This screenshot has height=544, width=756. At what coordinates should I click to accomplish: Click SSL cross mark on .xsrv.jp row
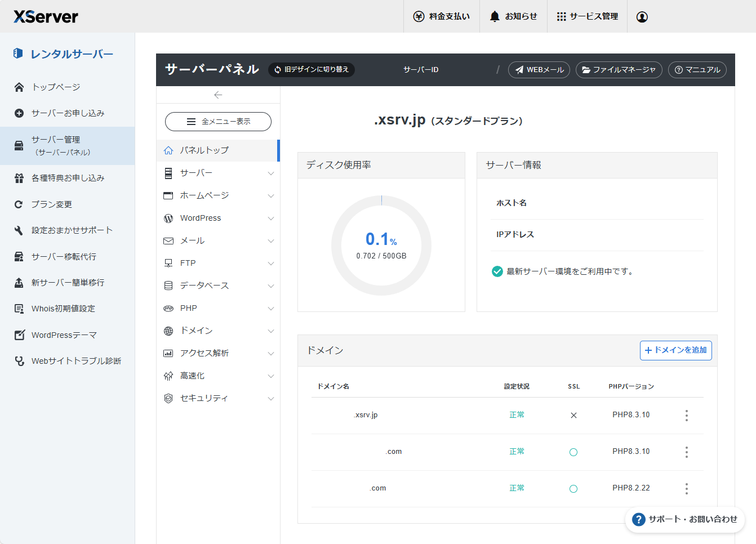[x=573, y=416]
